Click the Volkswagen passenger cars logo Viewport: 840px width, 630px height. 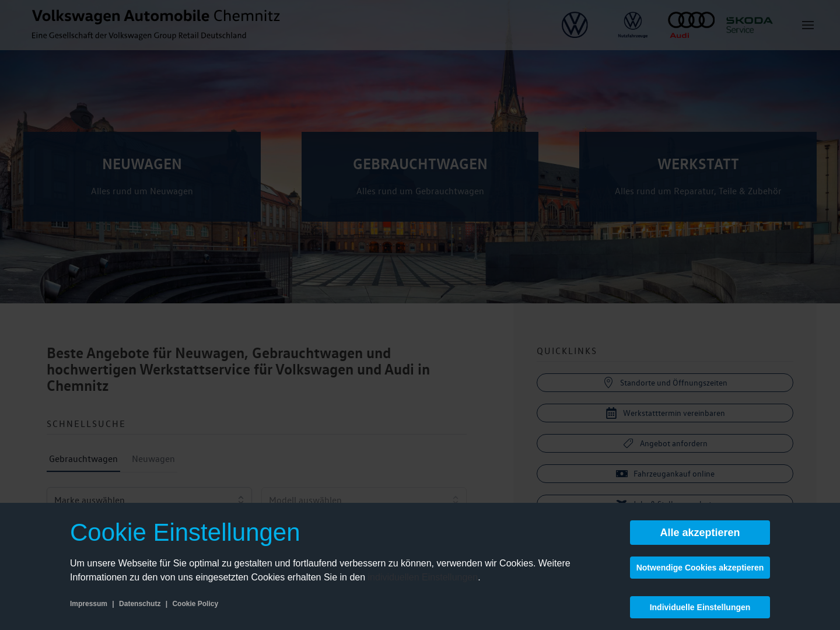coord(575,25)
